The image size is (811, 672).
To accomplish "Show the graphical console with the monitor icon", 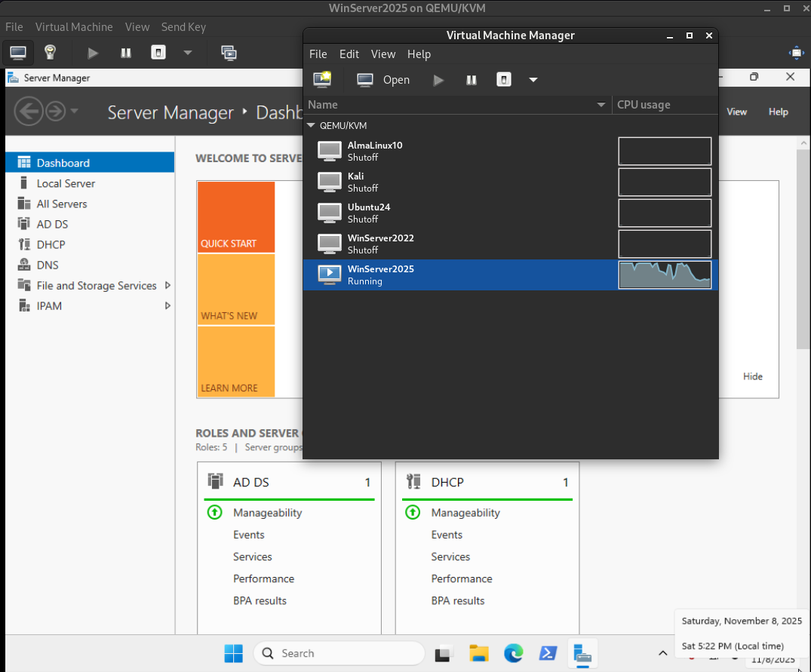I will pyautogui.click(x=17, y=53).
